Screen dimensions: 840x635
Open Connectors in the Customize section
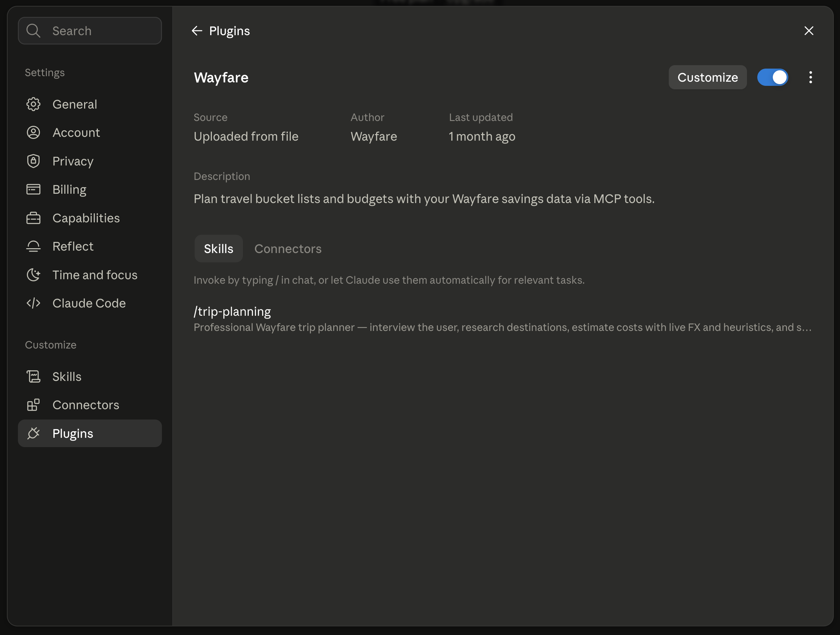pos(90,405)
